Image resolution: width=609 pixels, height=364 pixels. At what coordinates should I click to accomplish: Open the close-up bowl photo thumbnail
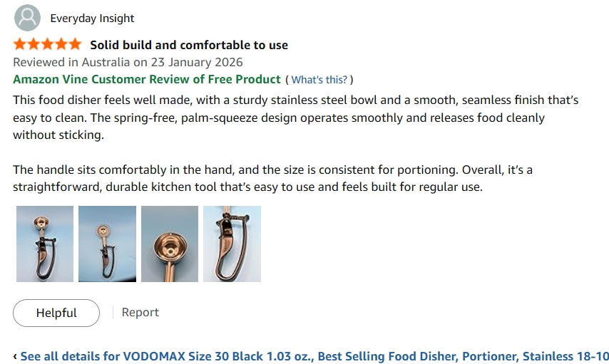pos(170,244)
